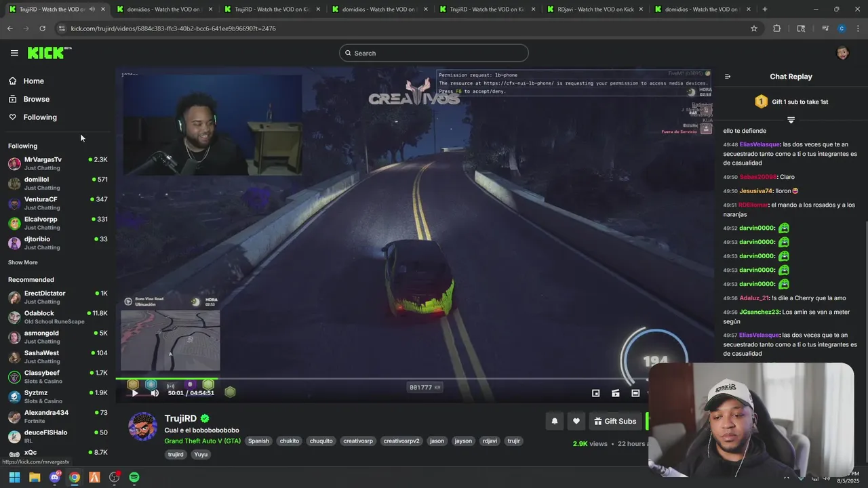This screenshot has width=868, height=488.
Task: Expand Show More under Following
Action: tap(23, 262)
